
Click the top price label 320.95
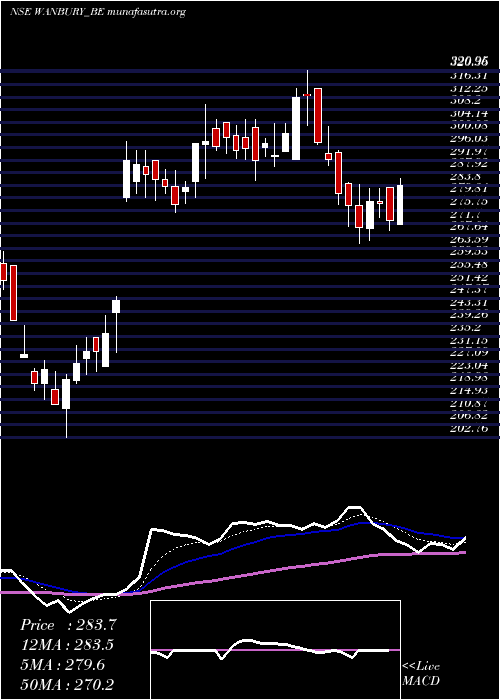coord(468,63)
